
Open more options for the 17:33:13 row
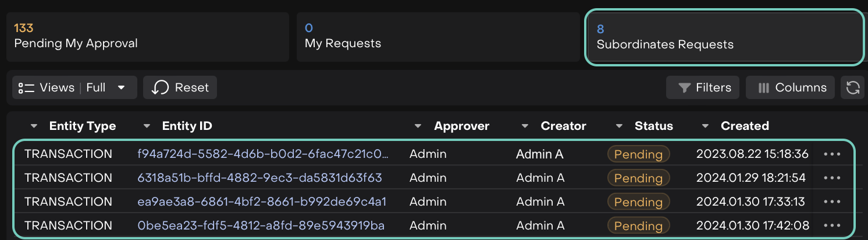[832, 202]
